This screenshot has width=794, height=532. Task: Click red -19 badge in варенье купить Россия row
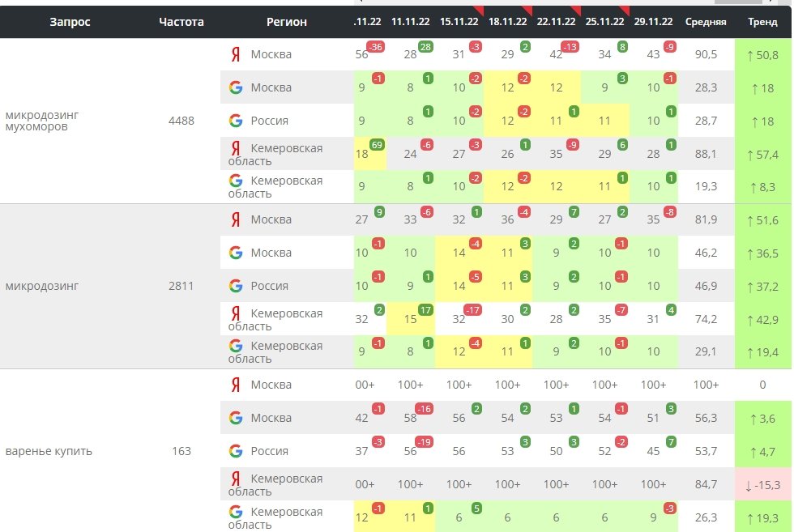coord(423,442)
